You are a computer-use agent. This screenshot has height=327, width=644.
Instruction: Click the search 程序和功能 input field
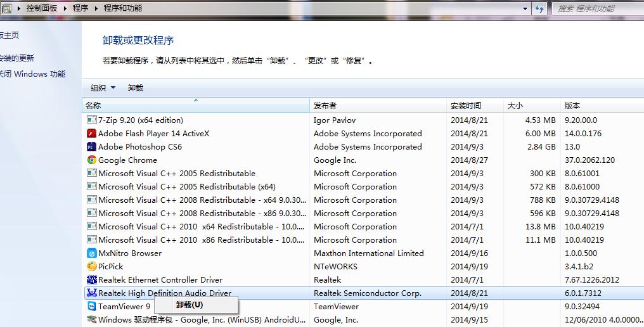coord(596,8)
